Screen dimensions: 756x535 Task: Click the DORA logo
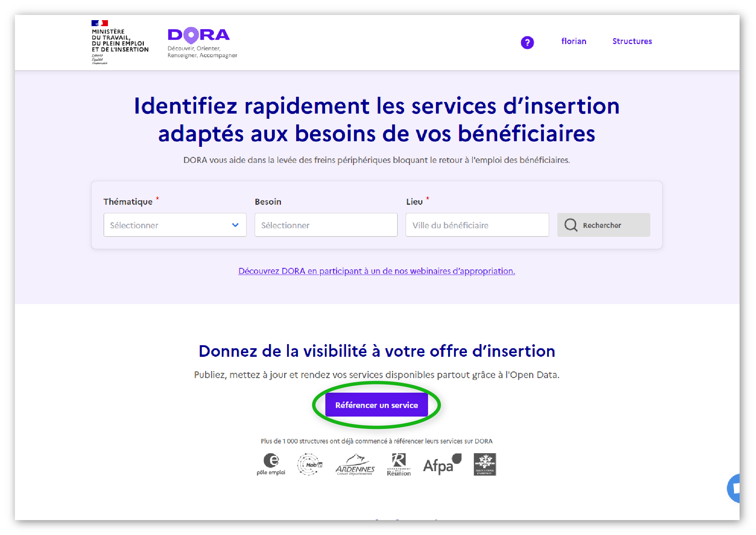pyautogui.click(x=199, y=35)
